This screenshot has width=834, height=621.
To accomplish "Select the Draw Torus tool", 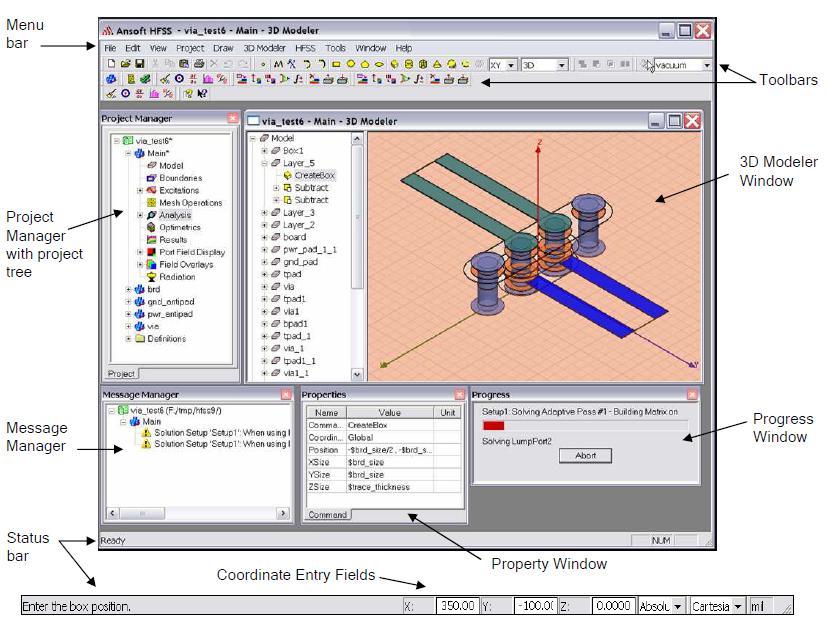I will click(466, 64).
